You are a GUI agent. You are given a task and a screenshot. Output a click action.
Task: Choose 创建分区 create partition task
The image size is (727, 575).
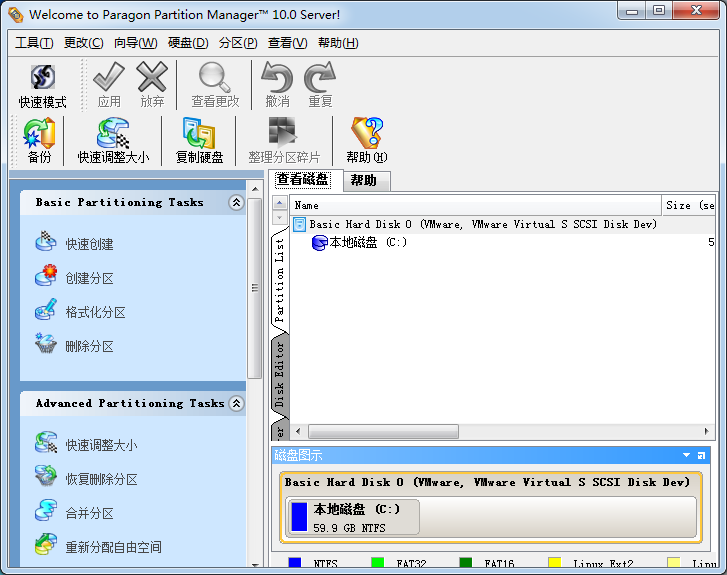(x=74, y=277)
